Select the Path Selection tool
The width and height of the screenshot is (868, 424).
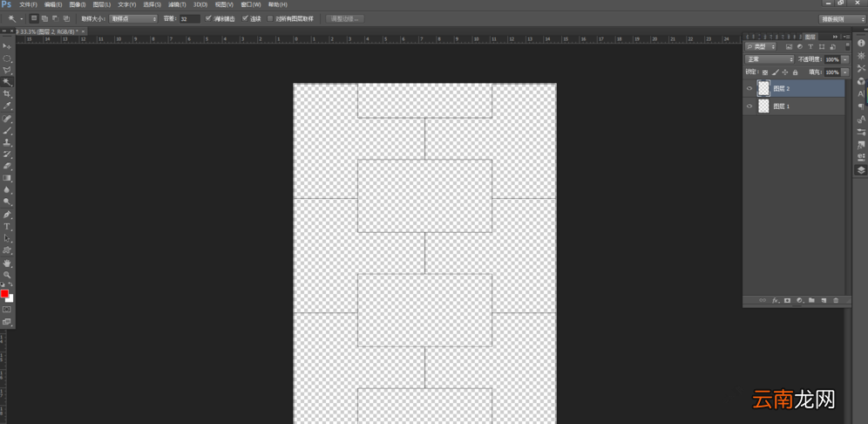[7, 238]
